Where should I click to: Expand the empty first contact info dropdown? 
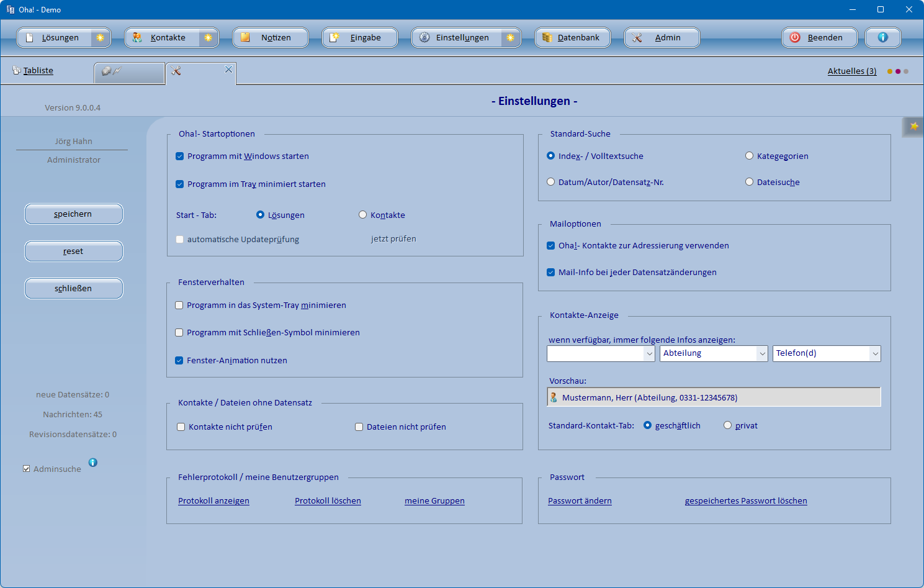tap(649, 354)
